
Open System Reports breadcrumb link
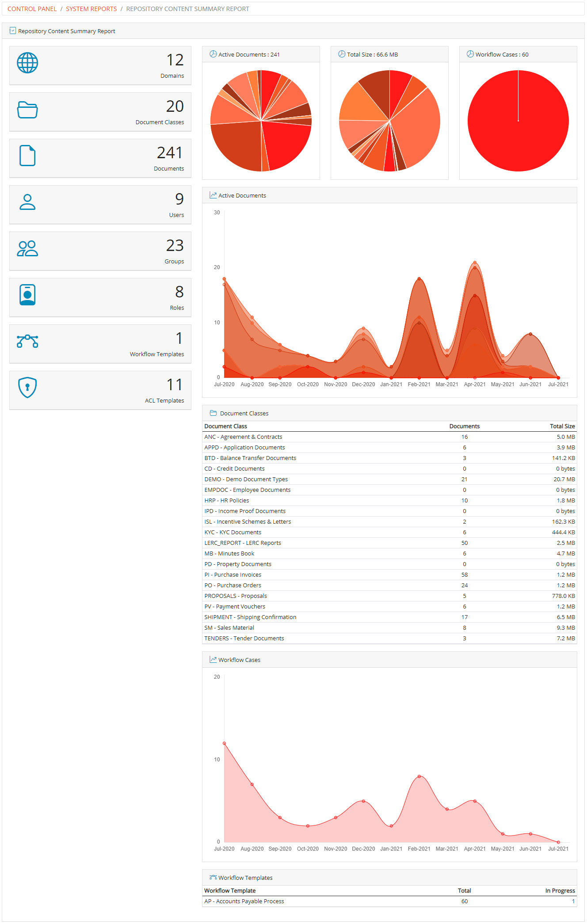[91, 9]
